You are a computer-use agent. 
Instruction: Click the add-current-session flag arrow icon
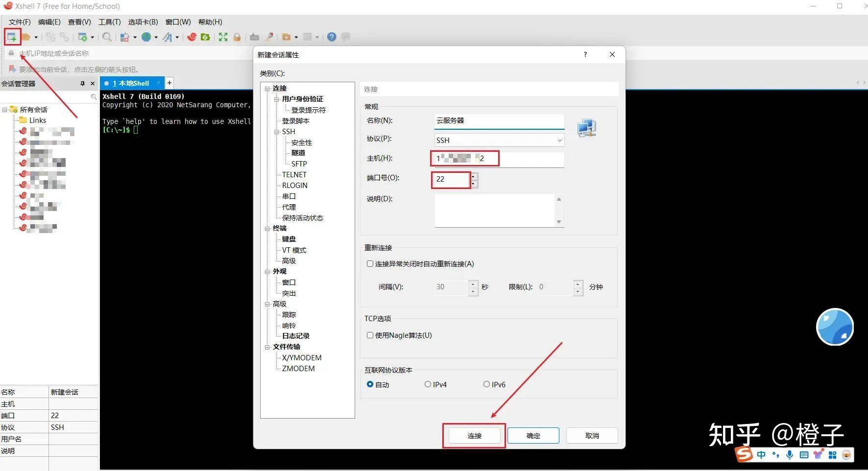[12, 69]
